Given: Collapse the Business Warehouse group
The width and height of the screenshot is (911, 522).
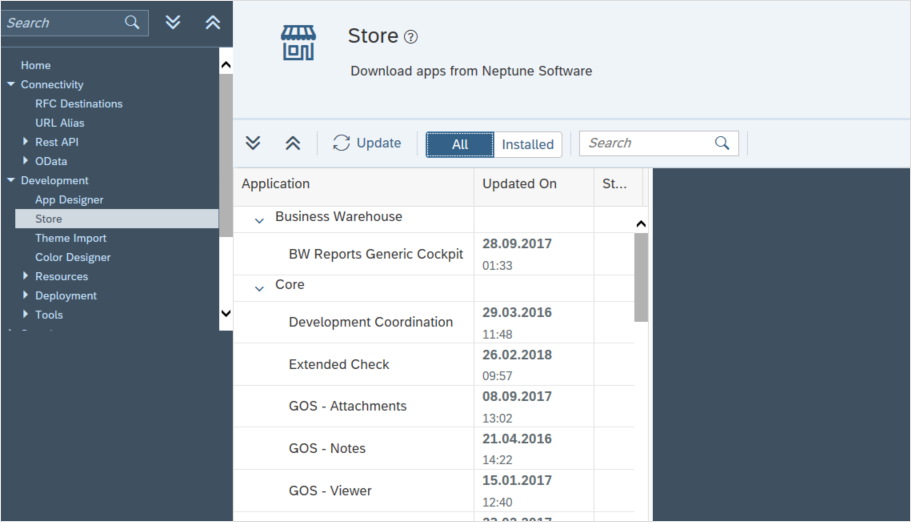Looking at the screenshot, I should click(x=259, y=220).
